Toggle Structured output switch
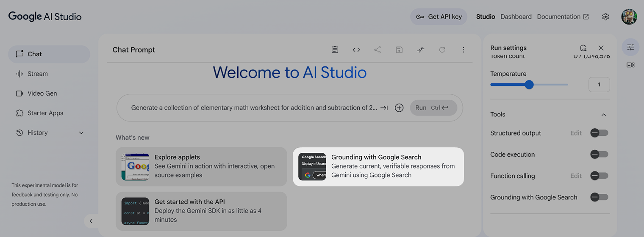Viewport: 644px width, 237px height. [599, 133]
